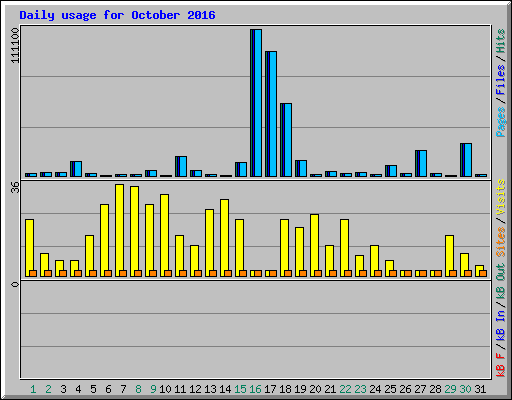Click the hits bar for day 17
This screenshot has height=400, width=512.
pos(271,114)
